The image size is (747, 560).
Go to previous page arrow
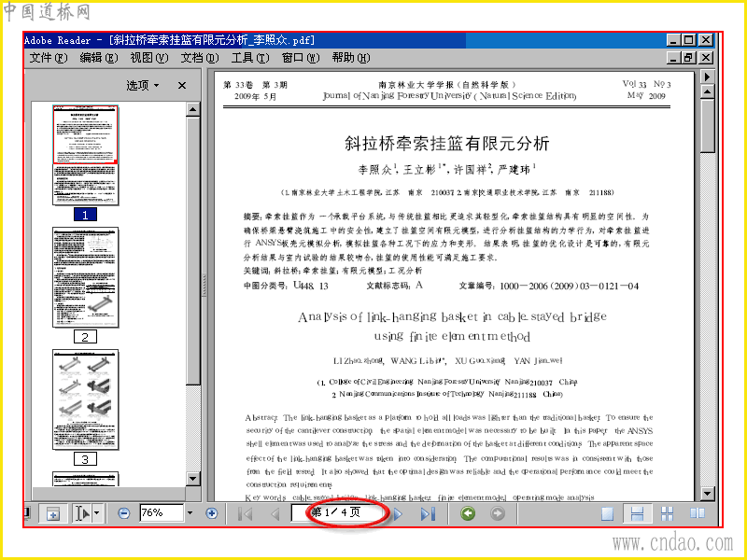click(275, 514)
